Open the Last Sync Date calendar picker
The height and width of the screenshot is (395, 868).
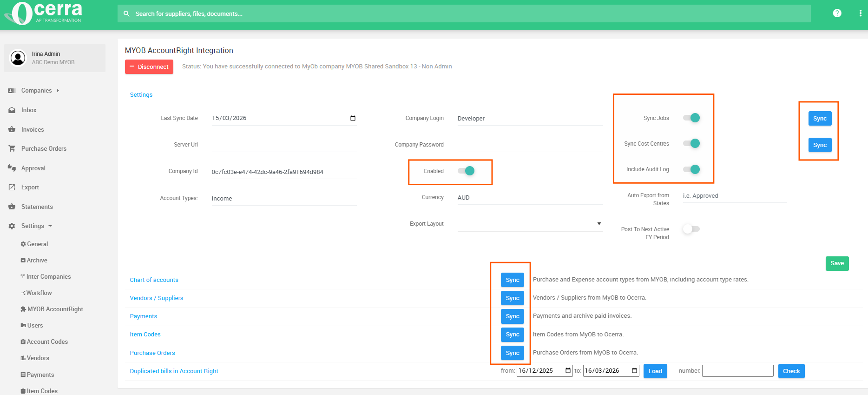pos(353,118)
